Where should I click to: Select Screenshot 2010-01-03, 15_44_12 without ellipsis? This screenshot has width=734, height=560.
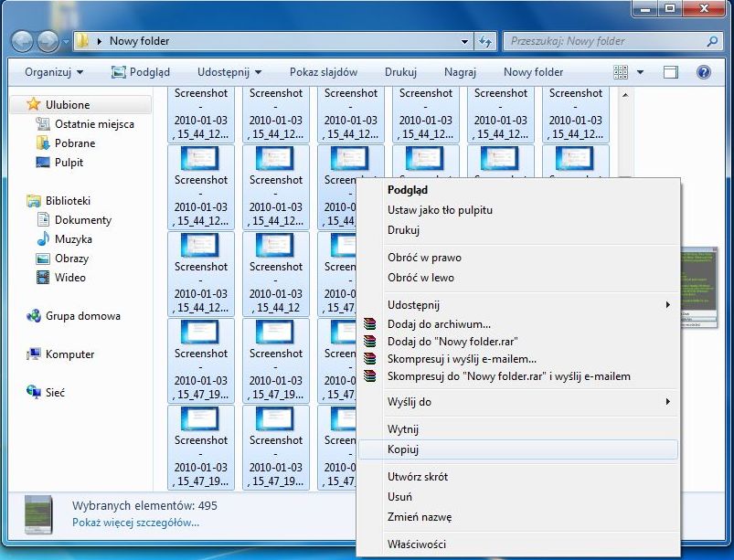tap(276, 274)
